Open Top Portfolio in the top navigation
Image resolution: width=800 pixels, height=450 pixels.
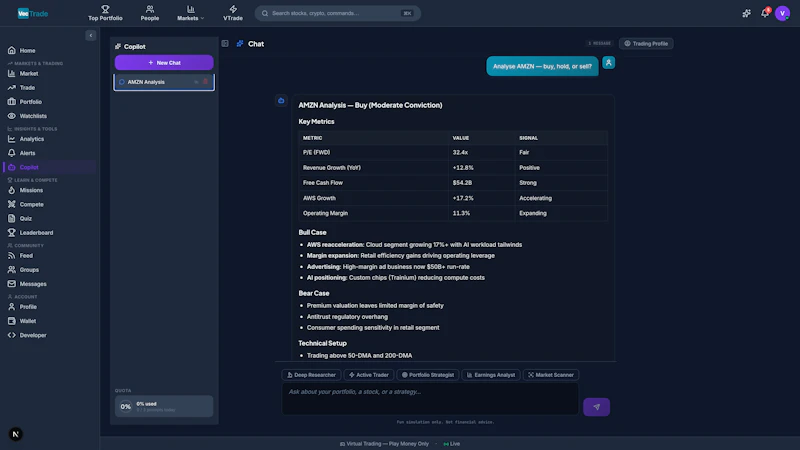tap(105, 13)
